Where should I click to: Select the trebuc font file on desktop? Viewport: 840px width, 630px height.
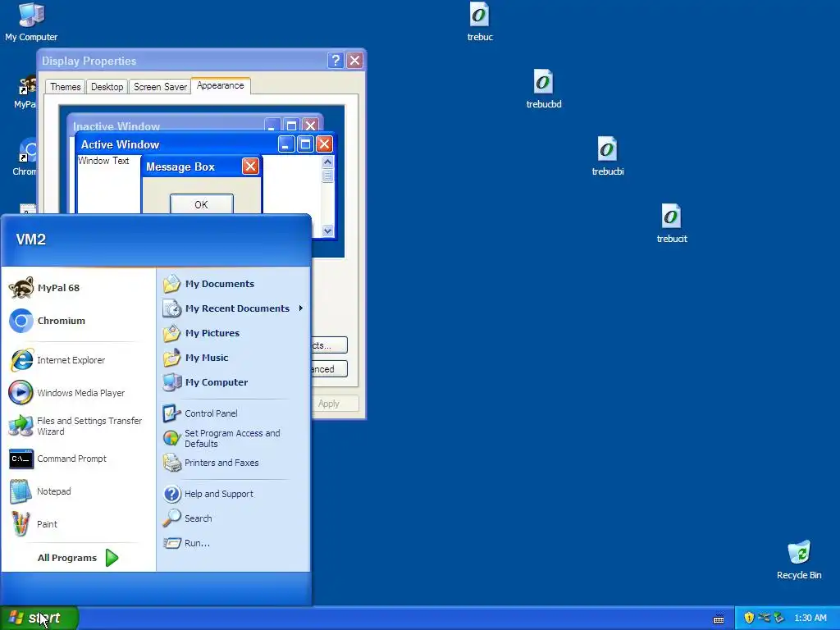point(479,21)
